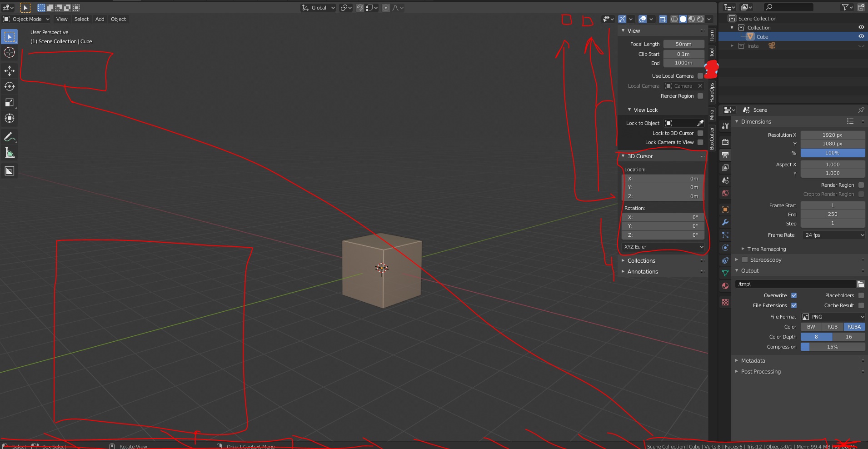Adjust the Compression 15% slider
Screen dimensions: 868x449
pyautogui.click(x=833, y=347)
